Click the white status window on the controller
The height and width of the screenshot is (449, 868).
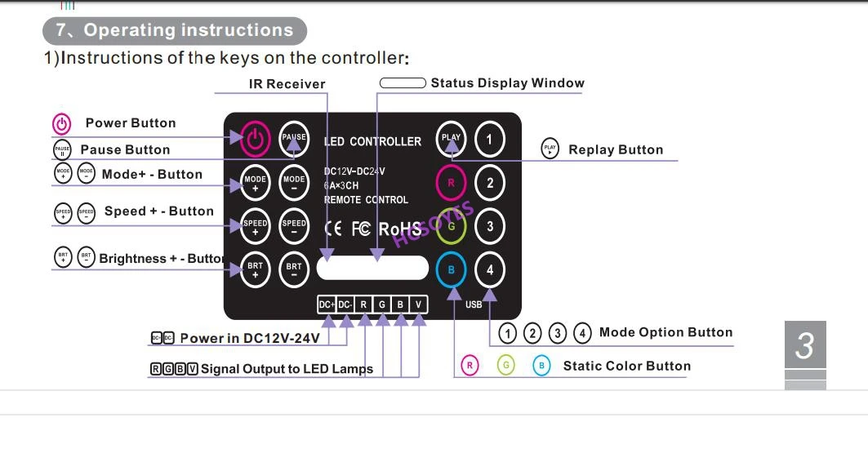[x=372, y=268]
